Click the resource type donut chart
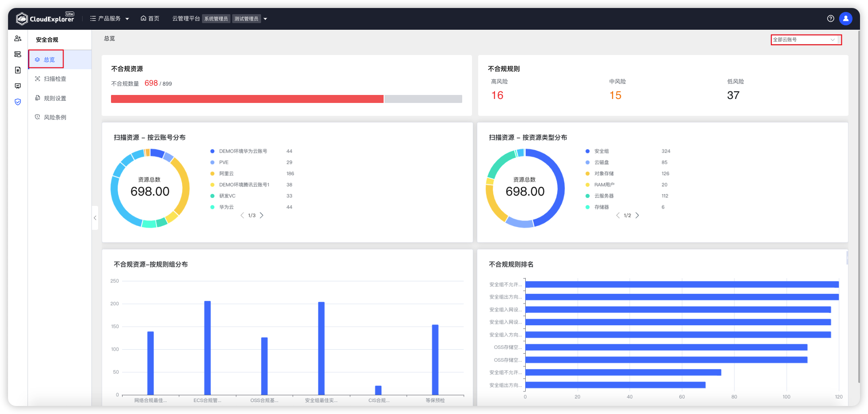The width and height of the screenshot is (868, 414). point(525,188)
